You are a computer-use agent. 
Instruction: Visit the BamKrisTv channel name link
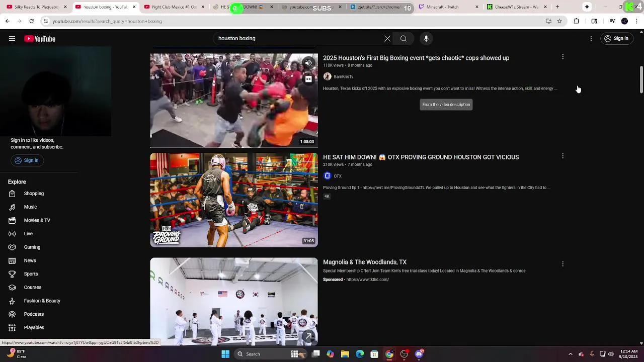[344, 77]
